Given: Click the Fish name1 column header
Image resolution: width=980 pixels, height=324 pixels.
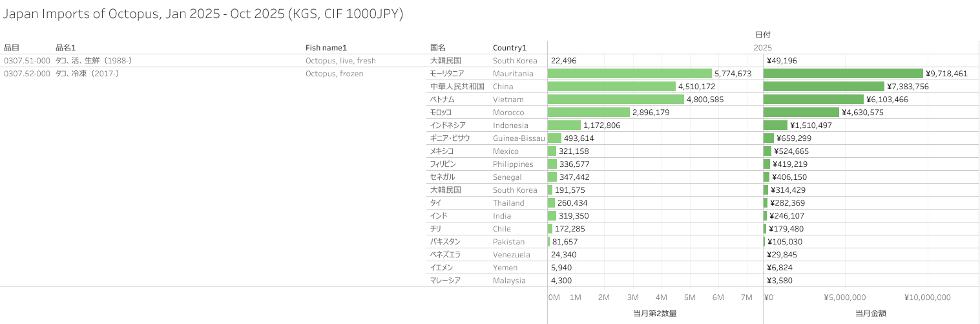Looking at the screenshot, I should 326,47.
